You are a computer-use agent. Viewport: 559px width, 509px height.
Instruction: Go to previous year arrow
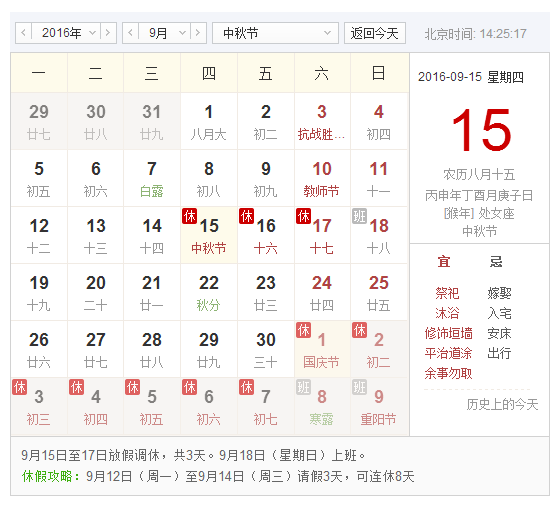pos(24,33)
